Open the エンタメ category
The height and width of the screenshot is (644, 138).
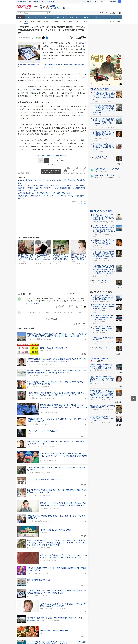[47, 21]
